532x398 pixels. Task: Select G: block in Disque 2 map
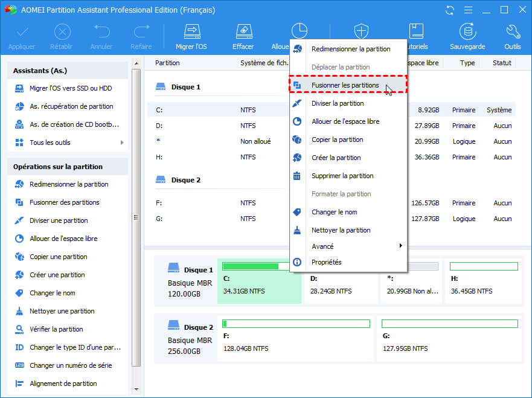point(449,338)
